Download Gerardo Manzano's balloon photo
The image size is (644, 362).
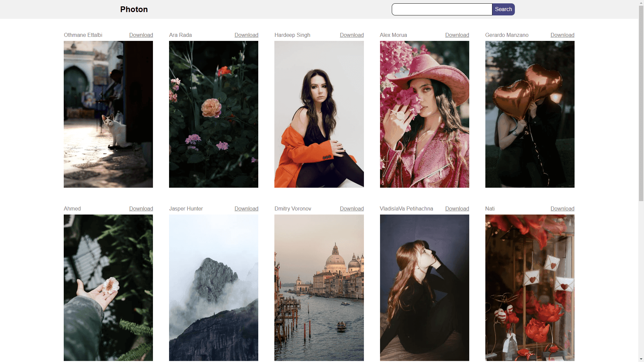tap(562, 35)
